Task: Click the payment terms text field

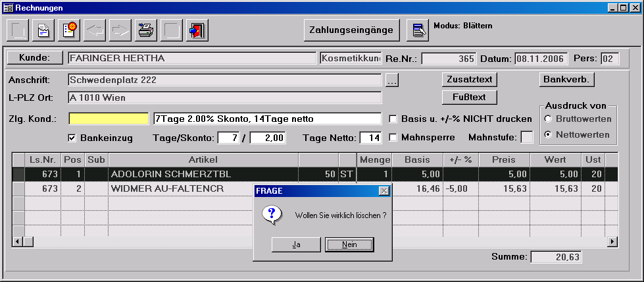Action: point(267,119)
